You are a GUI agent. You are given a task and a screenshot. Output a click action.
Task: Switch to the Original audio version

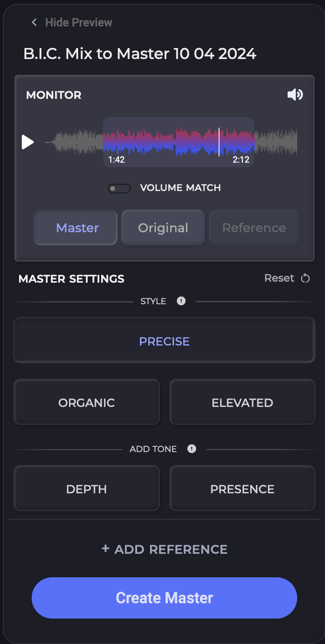point(163,227)
